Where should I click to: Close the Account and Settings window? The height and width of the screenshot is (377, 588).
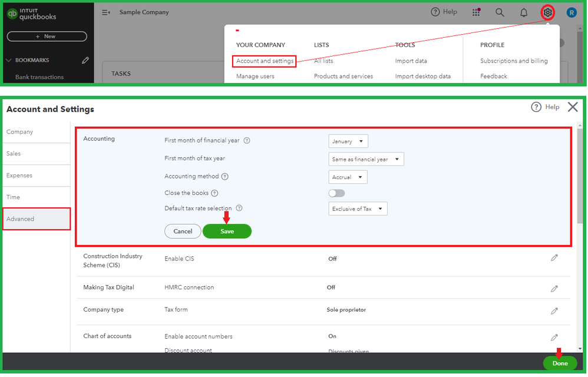(573, 107)
